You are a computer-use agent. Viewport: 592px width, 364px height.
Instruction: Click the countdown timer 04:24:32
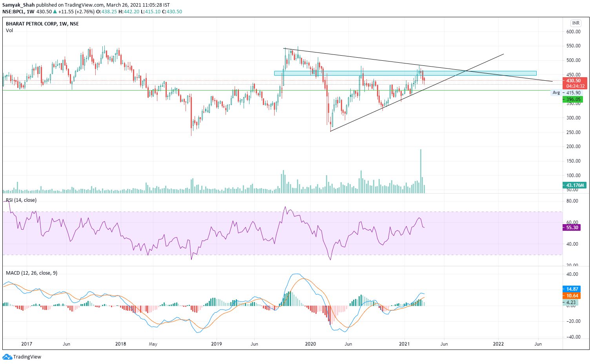(x=575, y=86)
